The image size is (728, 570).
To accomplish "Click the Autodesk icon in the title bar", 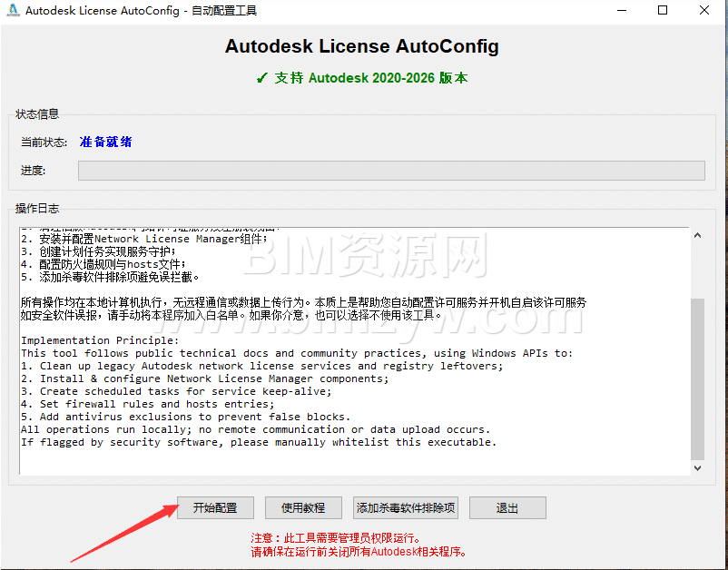I will click(x=13, y=11).
